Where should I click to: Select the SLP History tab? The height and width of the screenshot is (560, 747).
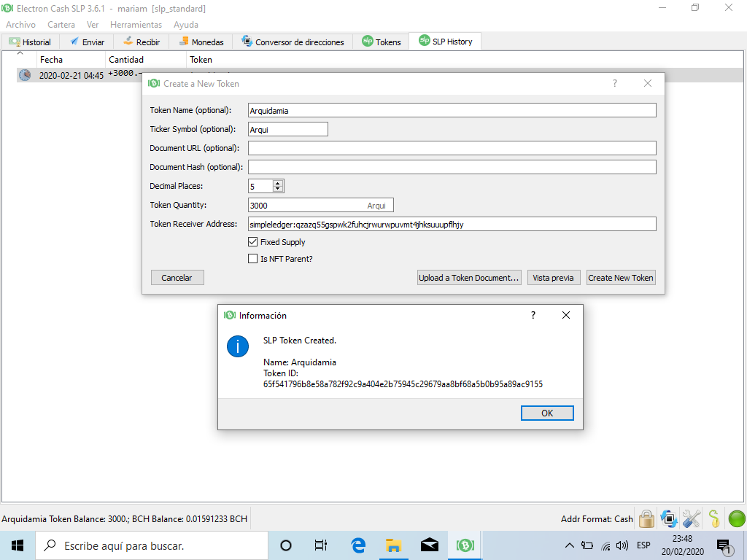point(446,42)
